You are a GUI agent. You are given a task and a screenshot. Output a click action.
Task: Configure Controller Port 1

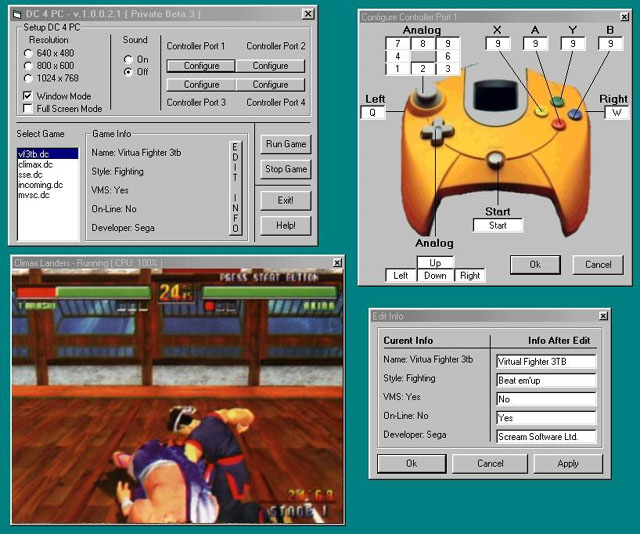point(201,66)
